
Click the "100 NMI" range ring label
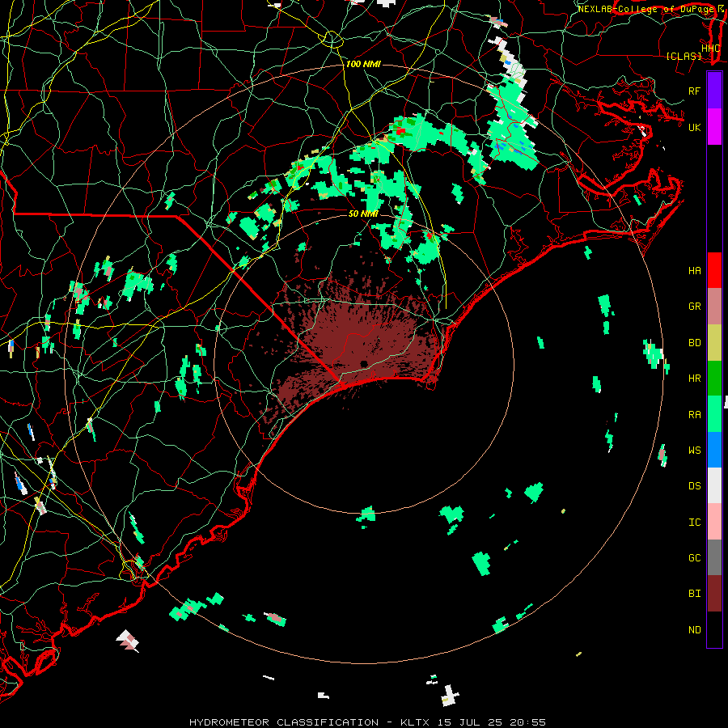pos(363,64)
